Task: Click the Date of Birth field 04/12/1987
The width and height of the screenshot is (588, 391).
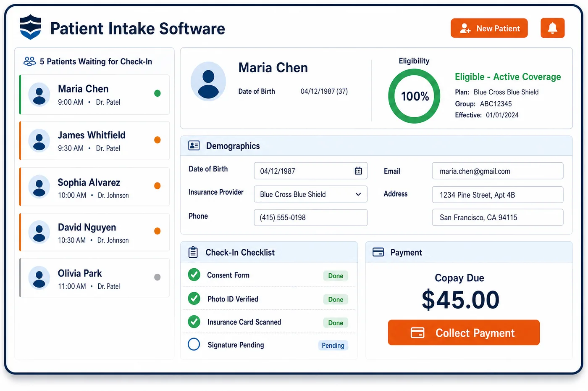Action: pos(311,171)
